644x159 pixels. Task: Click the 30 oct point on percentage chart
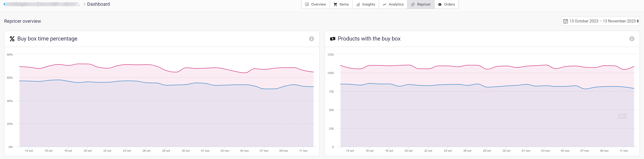(x=186, y=68)
